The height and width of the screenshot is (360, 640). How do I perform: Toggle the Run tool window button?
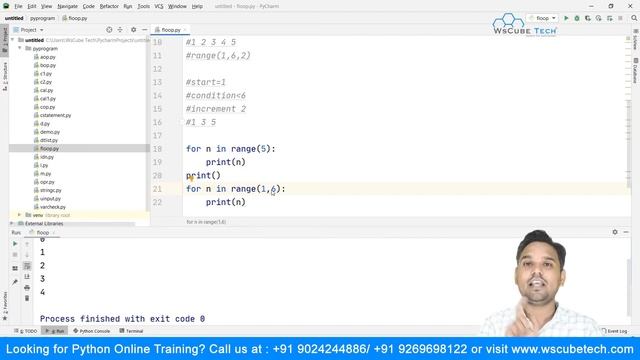tap(55, 331)
